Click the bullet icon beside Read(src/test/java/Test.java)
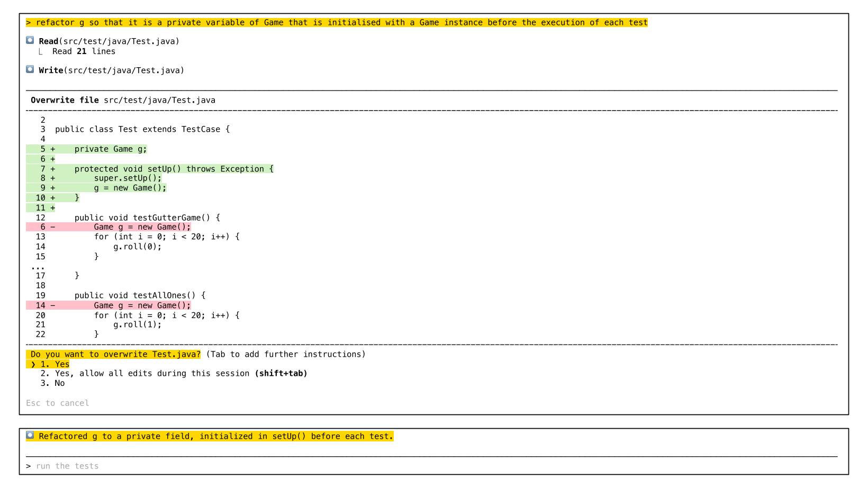This screenshot has height=488, width=868. click(x=30, y=40)
